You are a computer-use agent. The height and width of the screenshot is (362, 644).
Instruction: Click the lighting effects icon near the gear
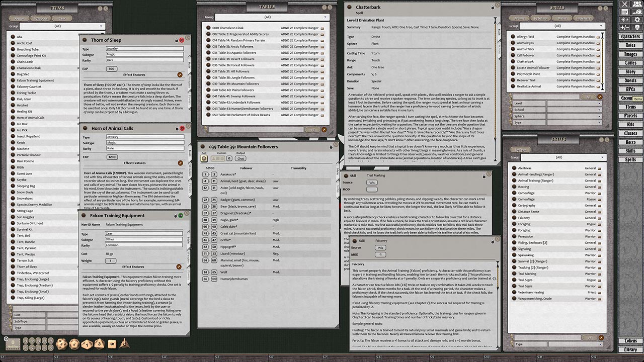tap(624, 19)
